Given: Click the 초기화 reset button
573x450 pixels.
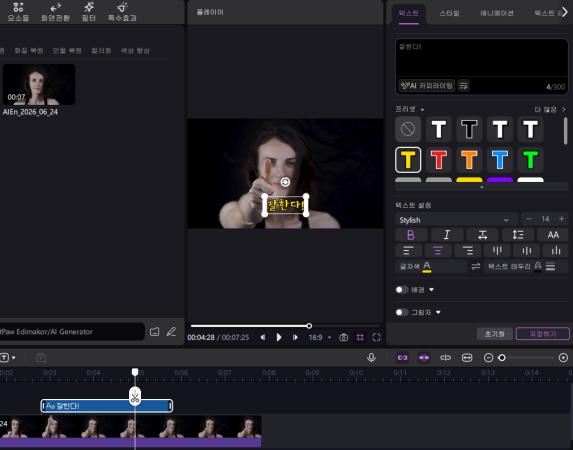Looking at the screenshot, I should coord(494,334).
